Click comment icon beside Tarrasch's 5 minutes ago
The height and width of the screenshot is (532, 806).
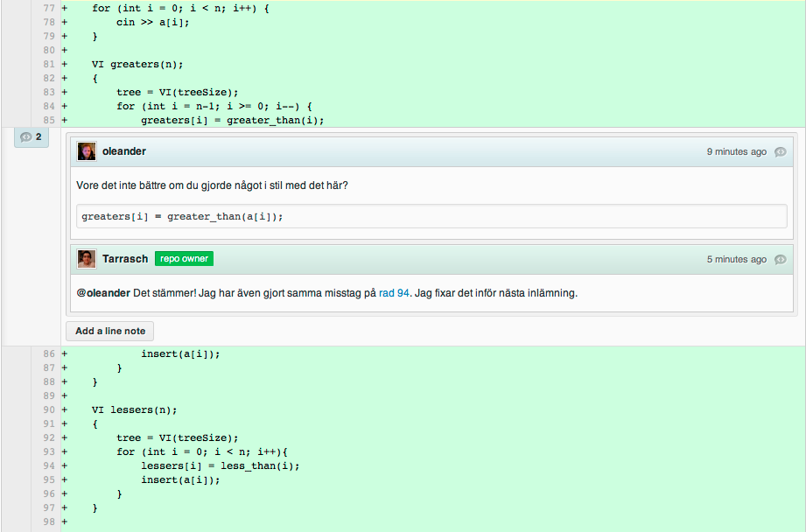coord(781,260)
